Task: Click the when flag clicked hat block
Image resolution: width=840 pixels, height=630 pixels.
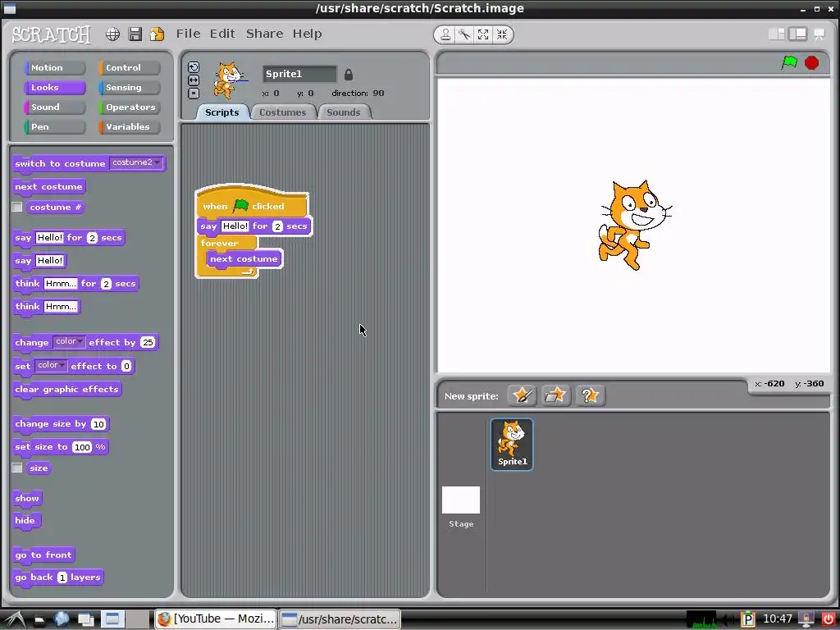Action: 252,203
